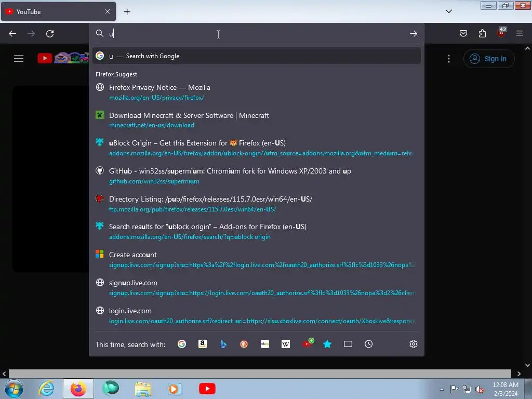
Task: Click into the address bar text field
Action: pyautogui.click(x=258, y=34)
